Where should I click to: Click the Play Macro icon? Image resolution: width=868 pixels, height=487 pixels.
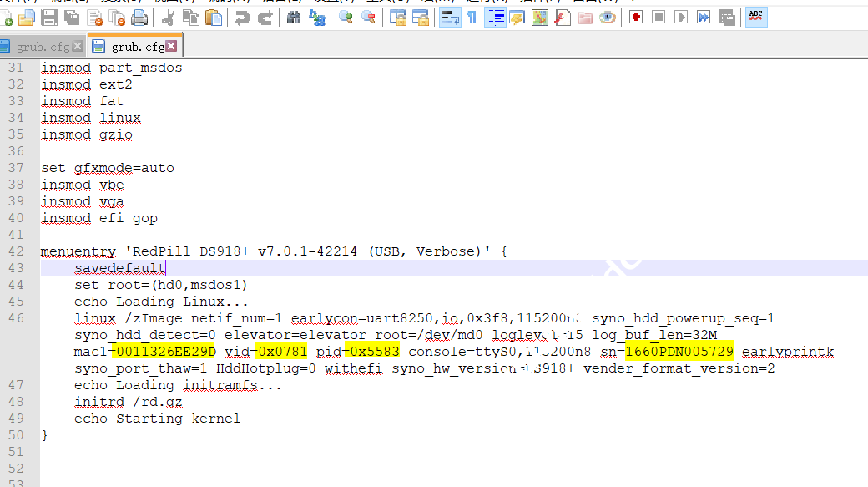[x=681, y=17]
